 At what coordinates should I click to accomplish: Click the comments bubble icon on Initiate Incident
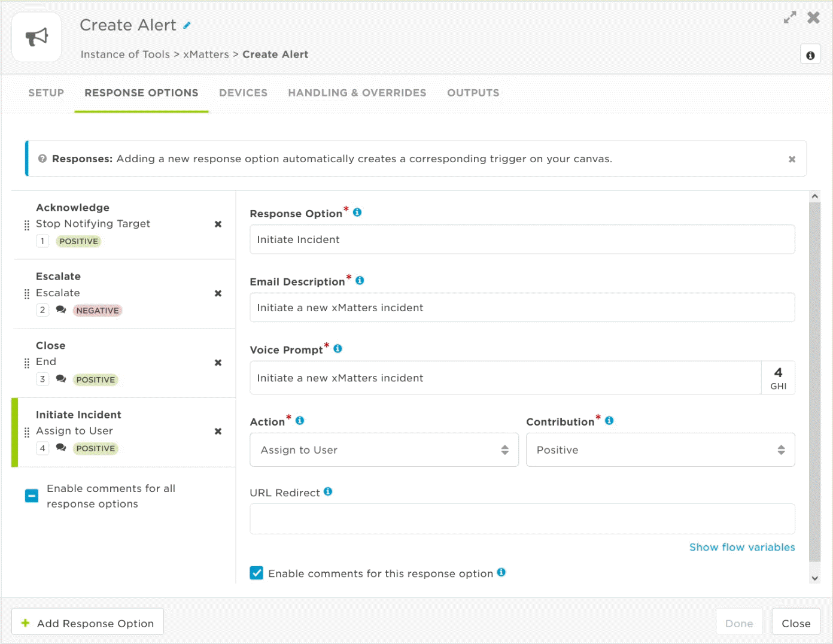61,448
